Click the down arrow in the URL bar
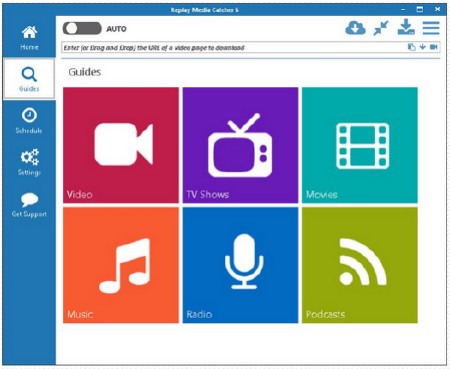This screenshot has height=369, width=450. tap(423, 47)
